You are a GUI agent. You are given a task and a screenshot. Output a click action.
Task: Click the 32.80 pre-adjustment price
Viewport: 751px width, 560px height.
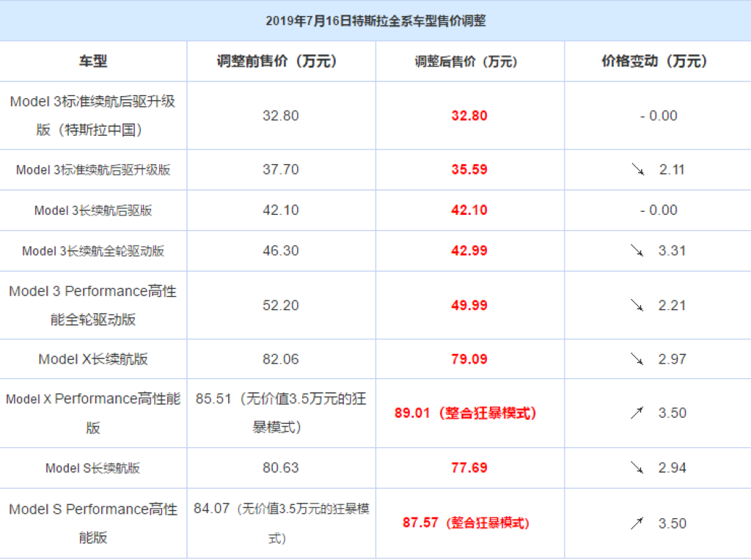[281, 116]
